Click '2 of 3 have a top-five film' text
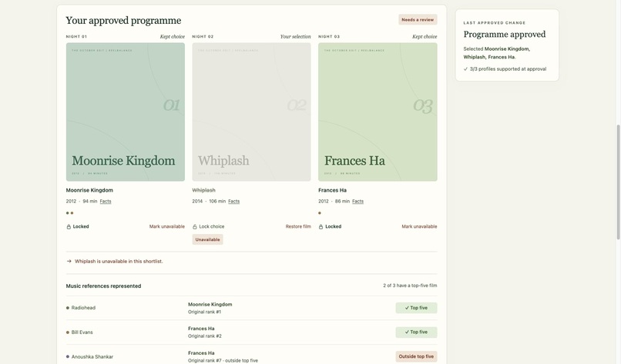 point(410,286)
